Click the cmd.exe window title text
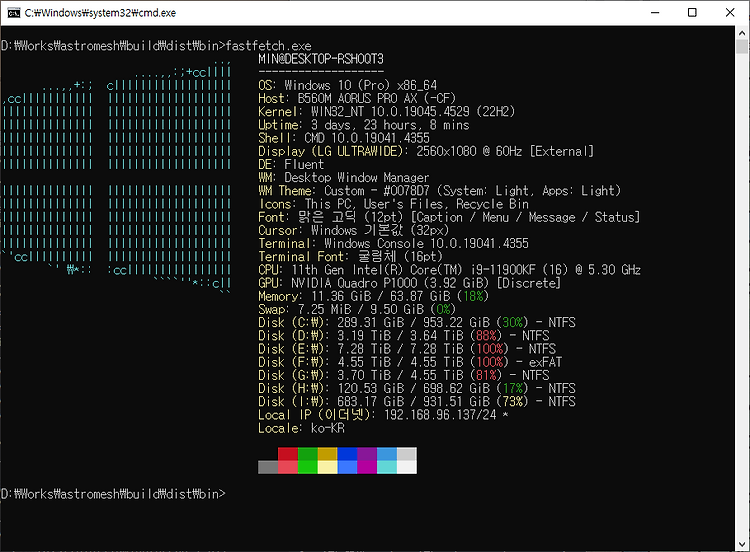 [x=100, y=13]
